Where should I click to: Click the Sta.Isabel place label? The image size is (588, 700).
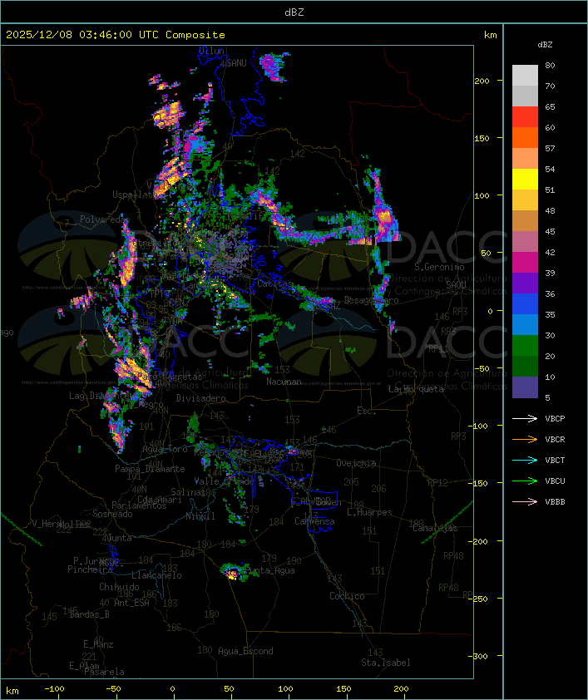click(x=385, y=663)
